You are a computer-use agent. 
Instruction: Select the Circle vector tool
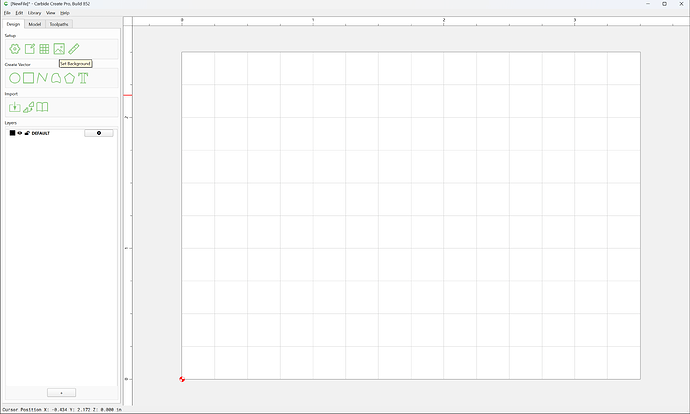click(15, 78)
